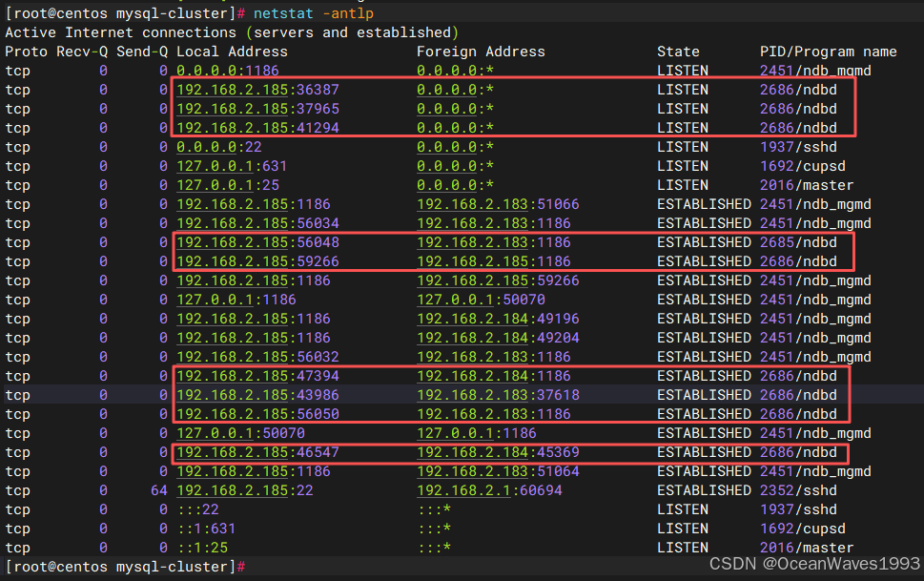924x581 pixels.
Task: Click local address 192.168.2.185:56034
Action: point(257,223)
